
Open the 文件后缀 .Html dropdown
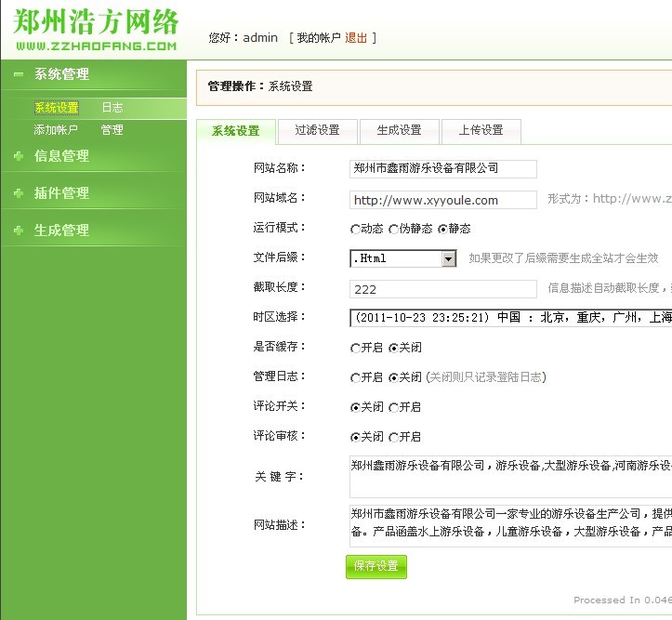point(449,258)
